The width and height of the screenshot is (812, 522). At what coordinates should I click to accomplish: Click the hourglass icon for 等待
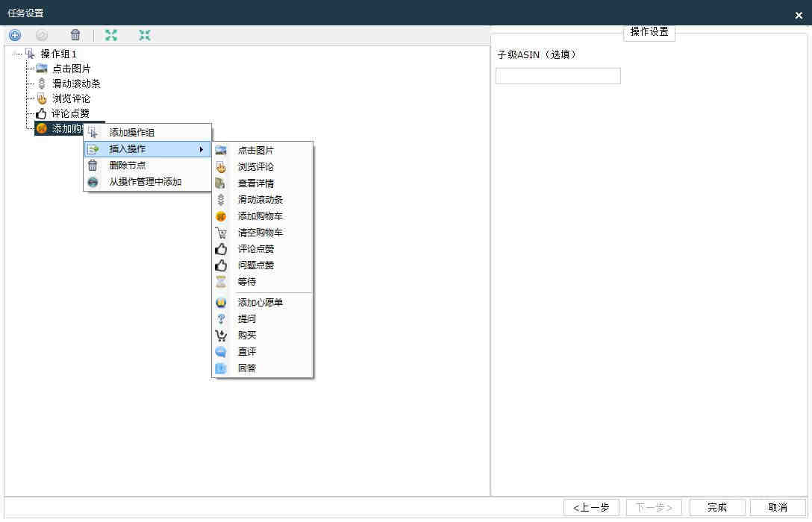(221, 282)
